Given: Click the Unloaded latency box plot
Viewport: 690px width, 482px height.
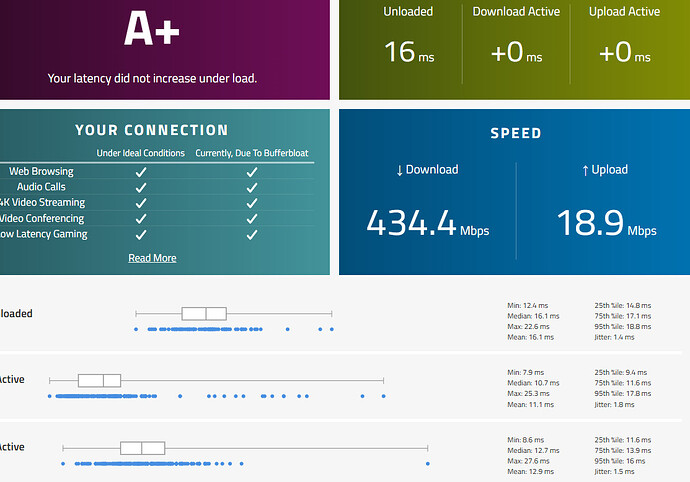Looking at the screenshot, I should pos(234,314).
